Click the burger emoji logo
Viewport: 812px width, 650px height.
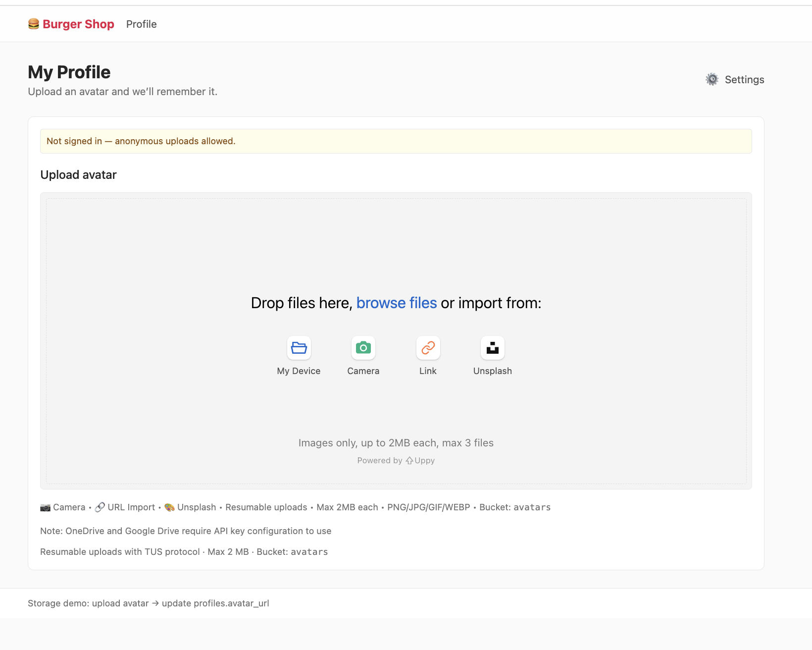coord(33,24)
